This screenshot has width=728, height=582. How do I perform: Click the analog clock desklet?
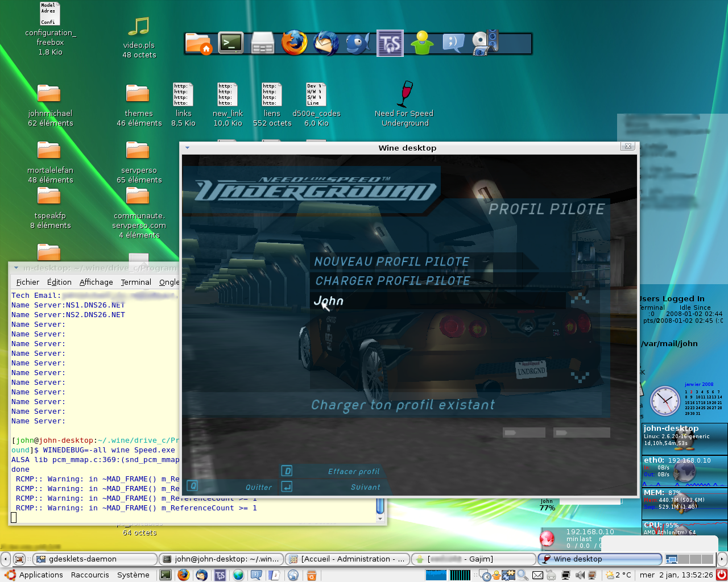tap(664, 401)
